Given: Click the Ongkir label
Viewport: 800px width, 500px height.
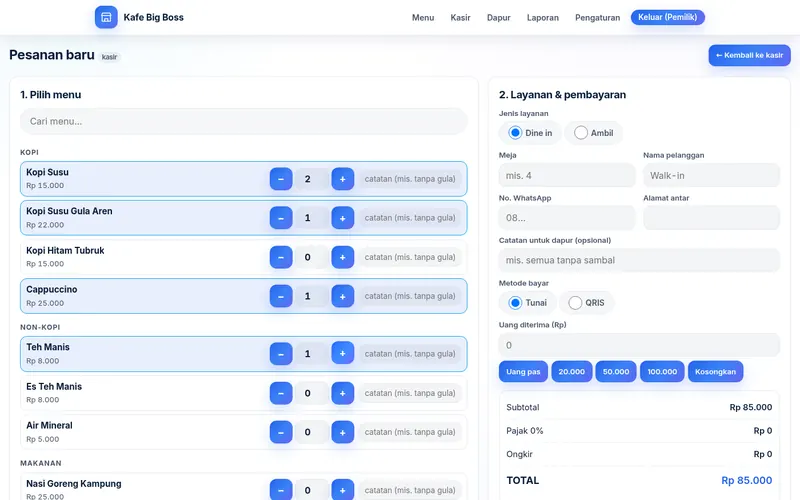Looking at the screenshot, I should (519, 454).
